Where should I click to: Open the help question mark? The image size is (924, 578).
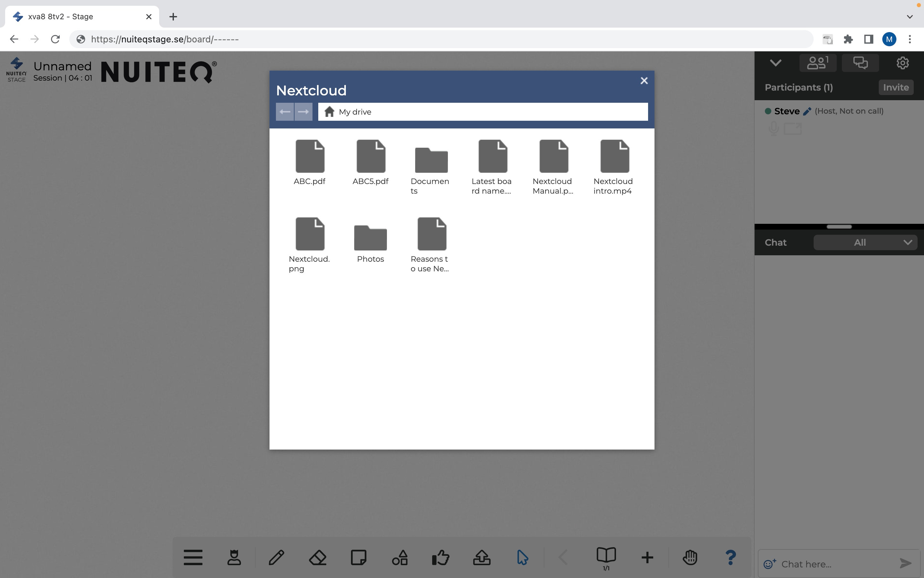point(731,557)
